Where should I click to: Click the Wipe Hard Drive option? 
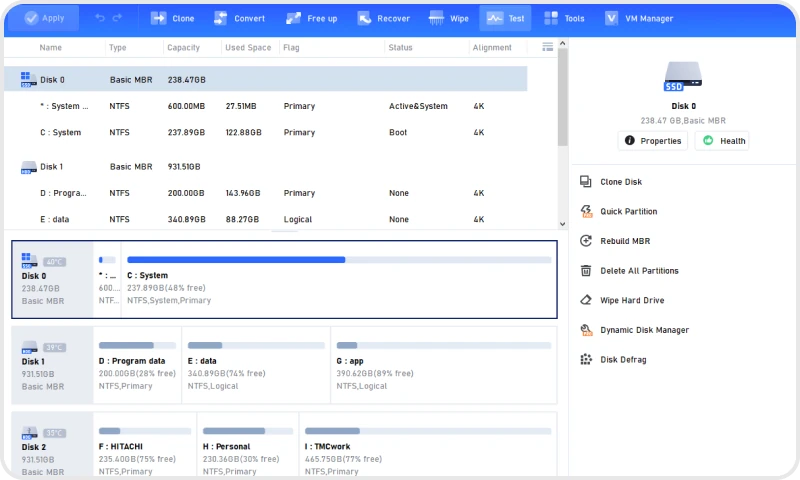point(632,300)
